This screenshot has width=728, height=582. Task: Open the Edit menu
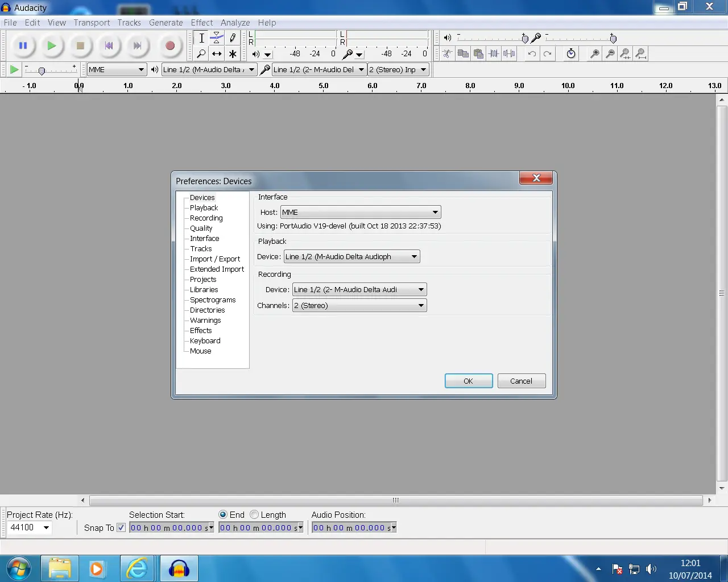32,23
